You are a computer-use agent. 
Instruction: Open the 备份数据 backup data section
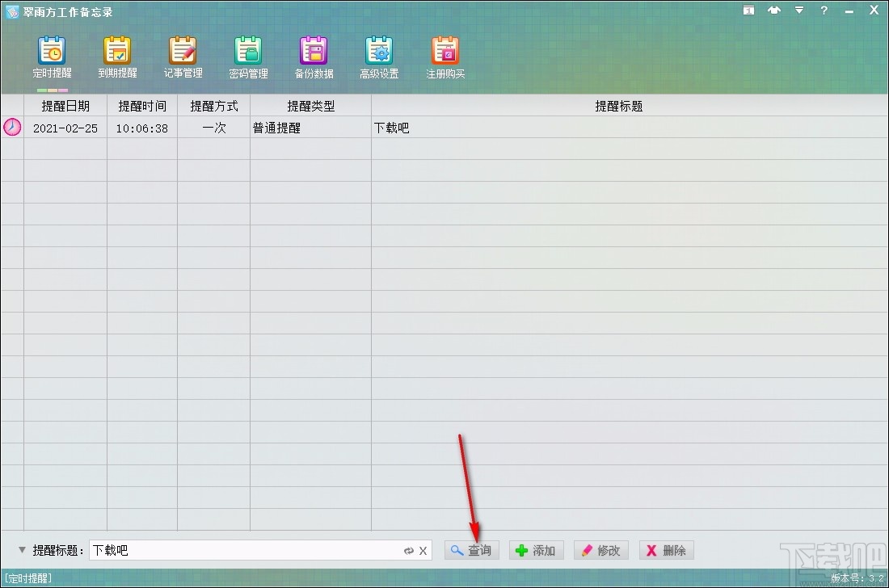tap(314, 58)
